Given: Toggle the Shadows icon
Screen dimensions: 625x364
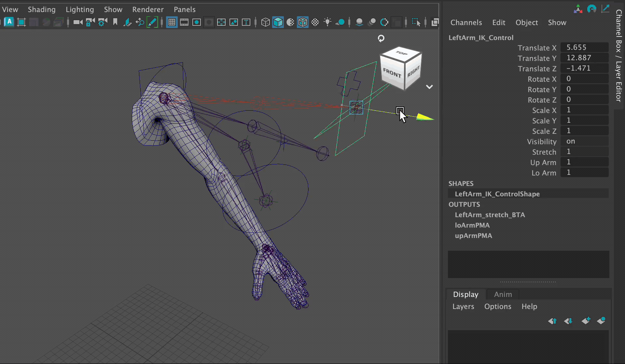Looking at the screenshot, I should click(x=340, y=22).
